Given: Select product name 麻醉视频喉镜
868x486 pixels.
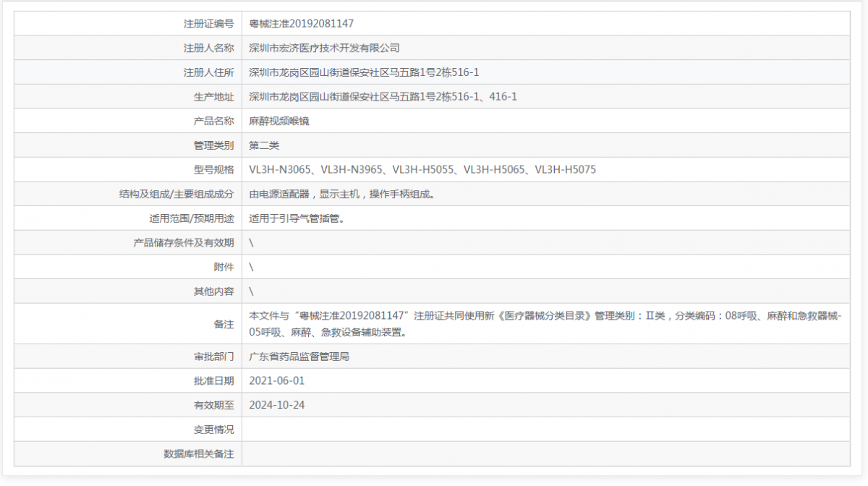Looking at the screenshot, I should tap(279, 121).
